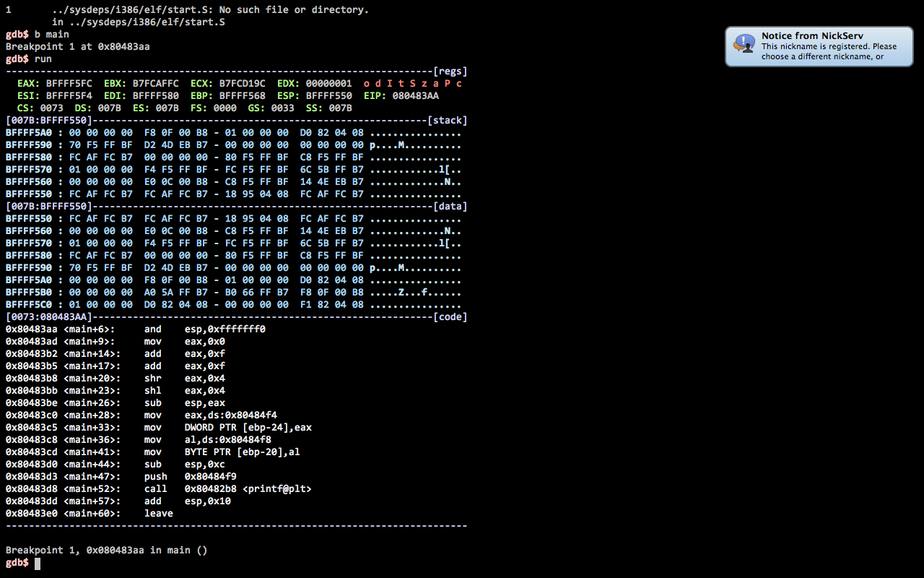The height and width of the screenshot is (578, 924).
Task: Click the EIP value 080483AA
Action: (416, 95)
